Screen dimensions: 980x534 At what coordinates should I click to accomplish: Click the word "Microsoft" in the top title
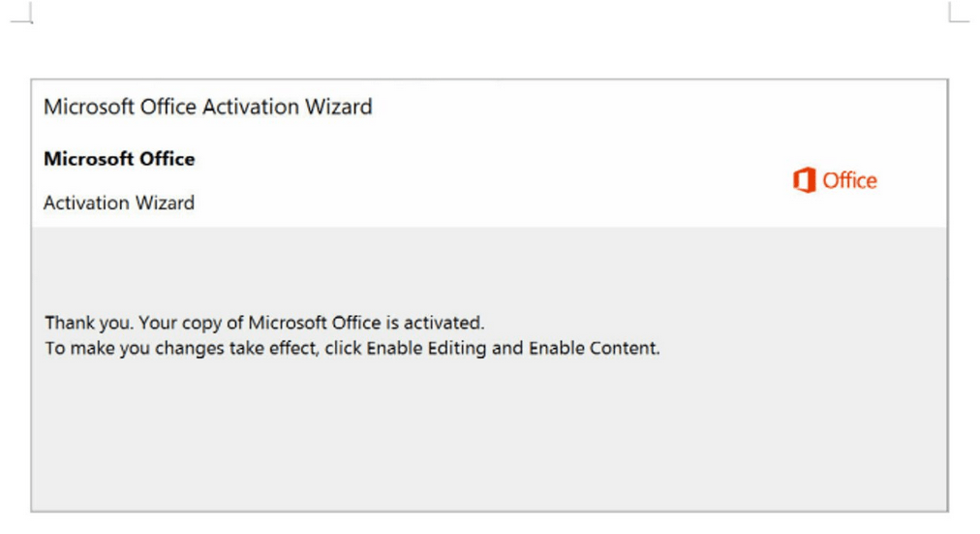pos(89,107)
